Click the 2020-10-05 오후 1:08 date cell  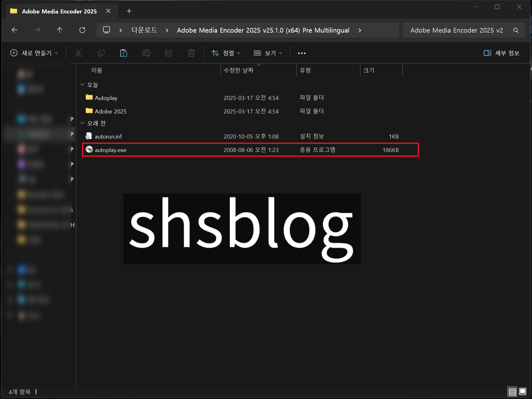[251, 137]
